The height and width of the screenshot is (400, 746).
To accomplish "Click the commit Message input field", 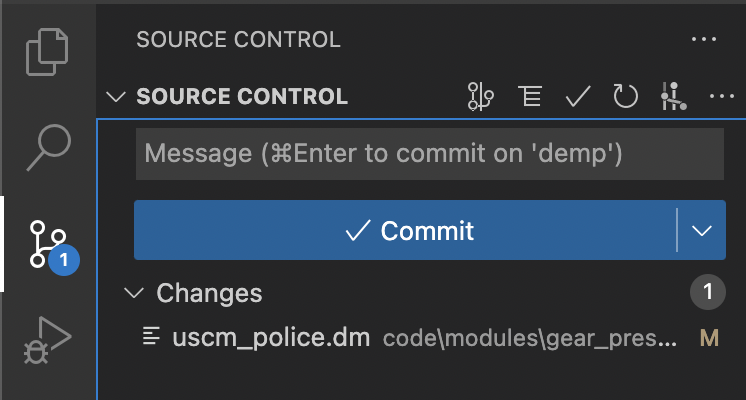I will click(x=430, y=154).
